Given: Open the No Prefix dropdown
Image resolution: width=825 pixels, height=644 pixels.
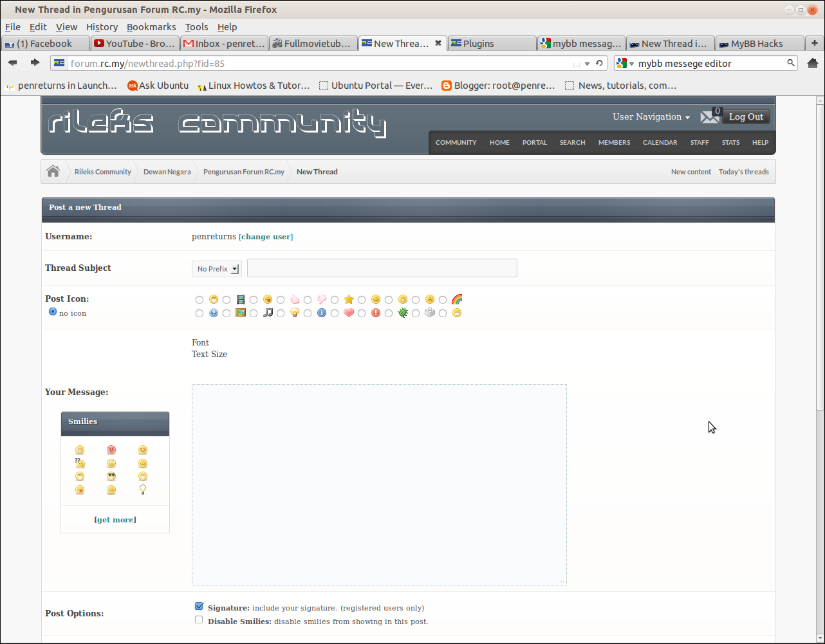Looking at the screenshot, I should 216,269.
